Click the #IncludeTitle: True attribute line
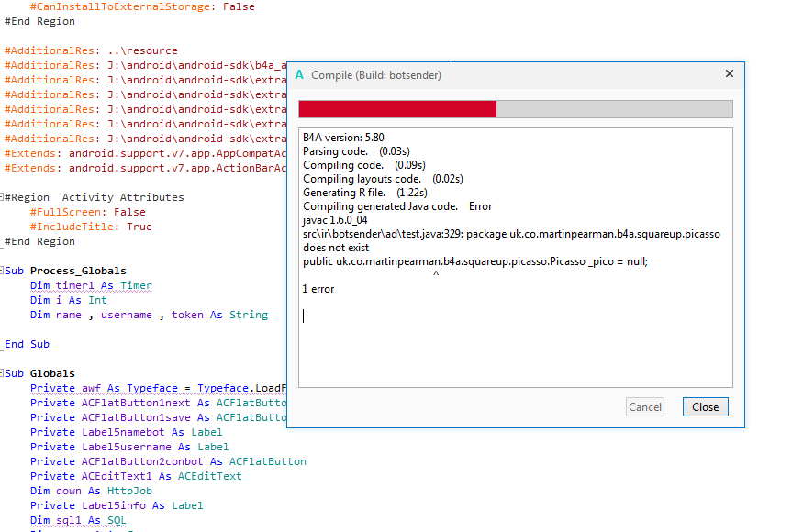The width and height of the screenshot is (803, 532). tap(91, 227)
